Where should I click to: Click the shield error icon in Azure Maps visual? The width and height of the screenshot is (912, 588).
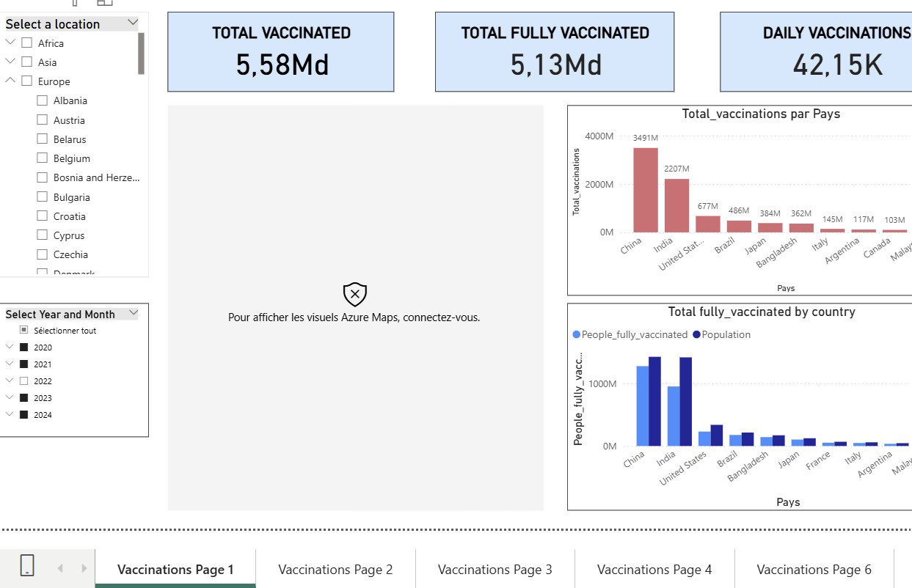(355, 294)
